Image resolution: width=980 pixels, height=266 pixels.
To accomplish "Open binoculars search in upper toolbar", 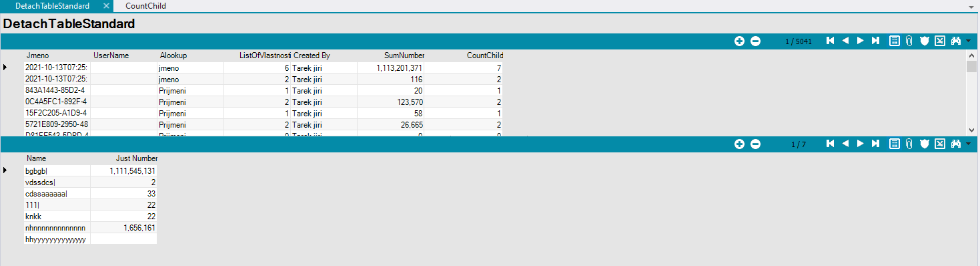I will 956,41.
